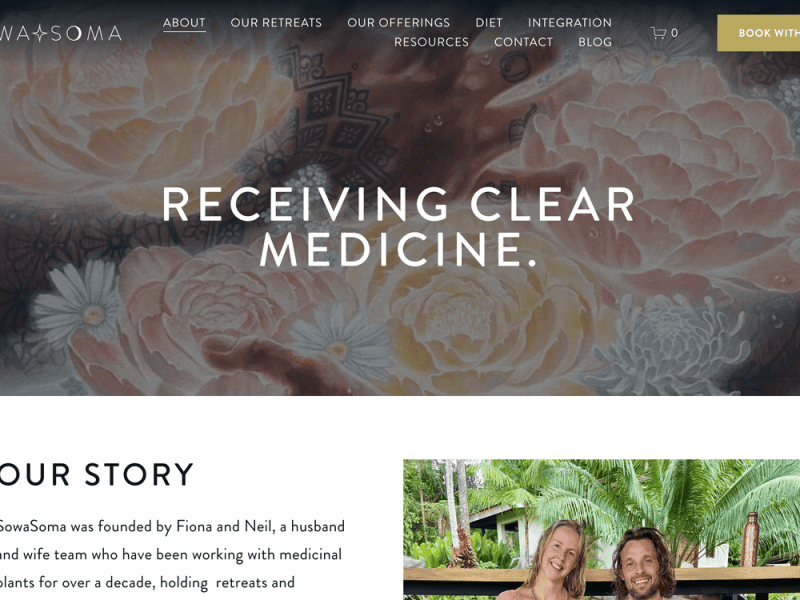Click the bearded man in the photo
Screen dimensions: 800x600
tap(644, 565)
